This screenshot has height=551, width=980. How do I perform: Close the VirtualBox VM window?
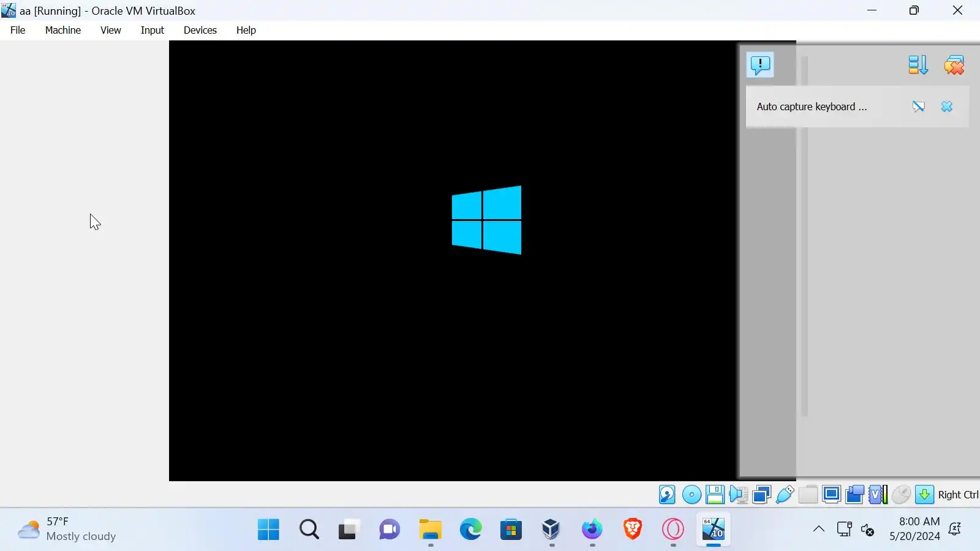tap(957, 10)
